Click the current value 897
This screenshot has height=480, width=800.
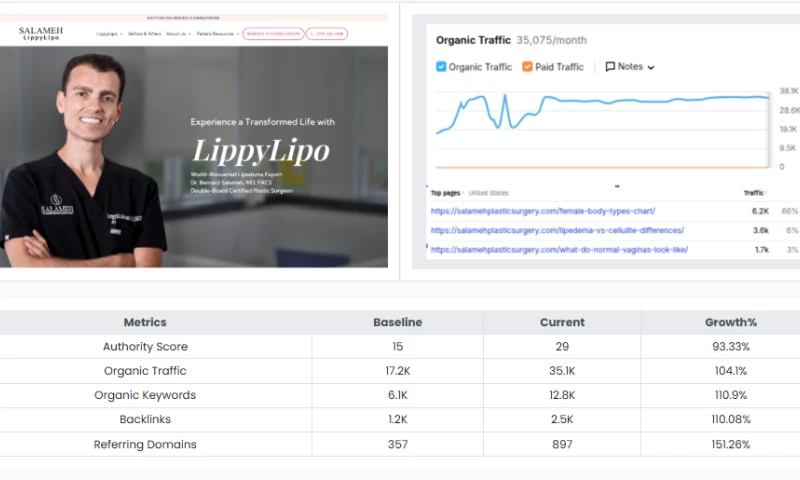562,444
